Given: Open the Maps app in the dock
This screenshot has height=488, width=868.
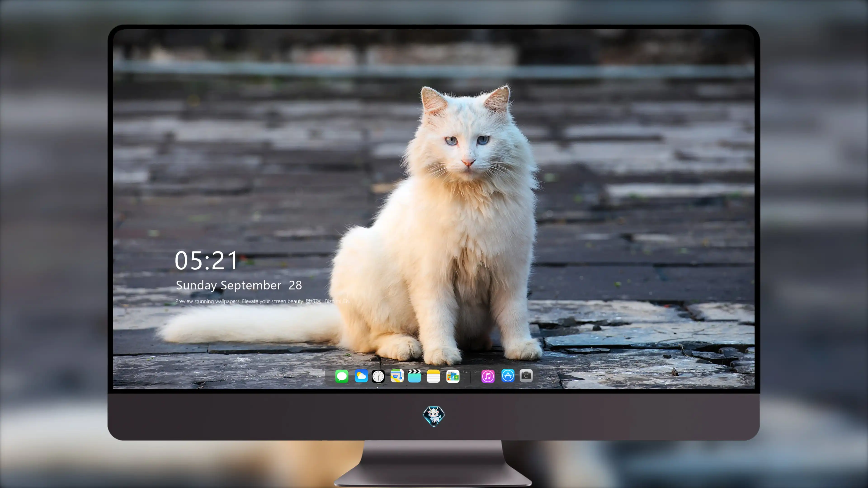Looking at the screenshot, I should [397, 376].
